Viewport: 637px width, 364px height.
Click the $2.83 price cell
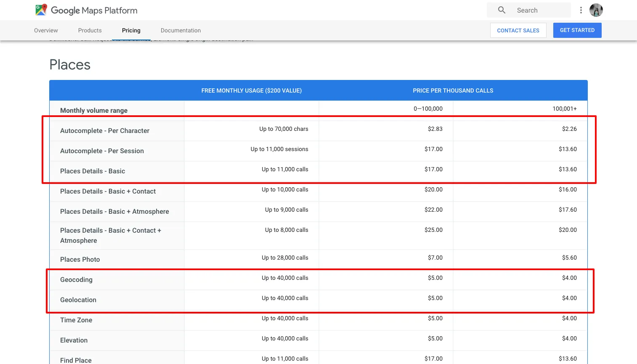click(435, 129)
